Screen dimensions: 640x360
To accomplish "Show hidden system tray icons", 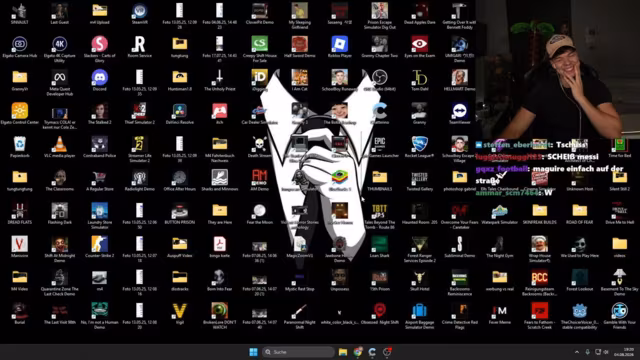I will coord(577,352).
